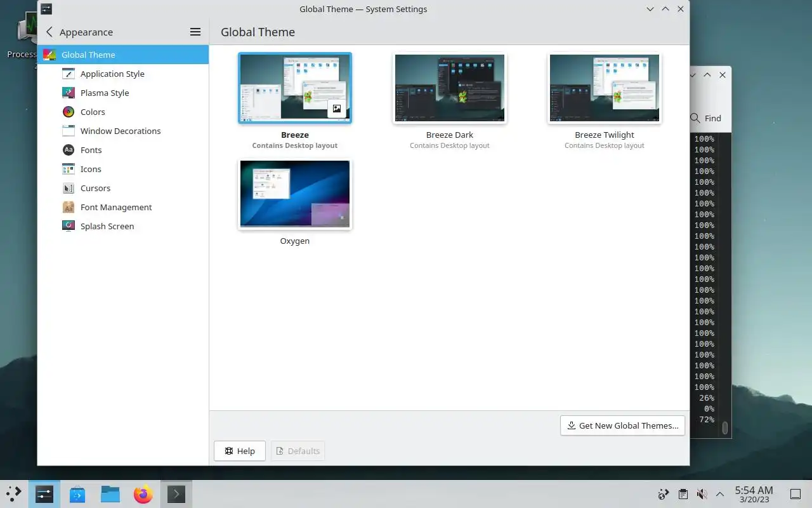This screenshot has height=508, width=812.
Task: Open Splash Screen settings
Action: pos(123,226)
